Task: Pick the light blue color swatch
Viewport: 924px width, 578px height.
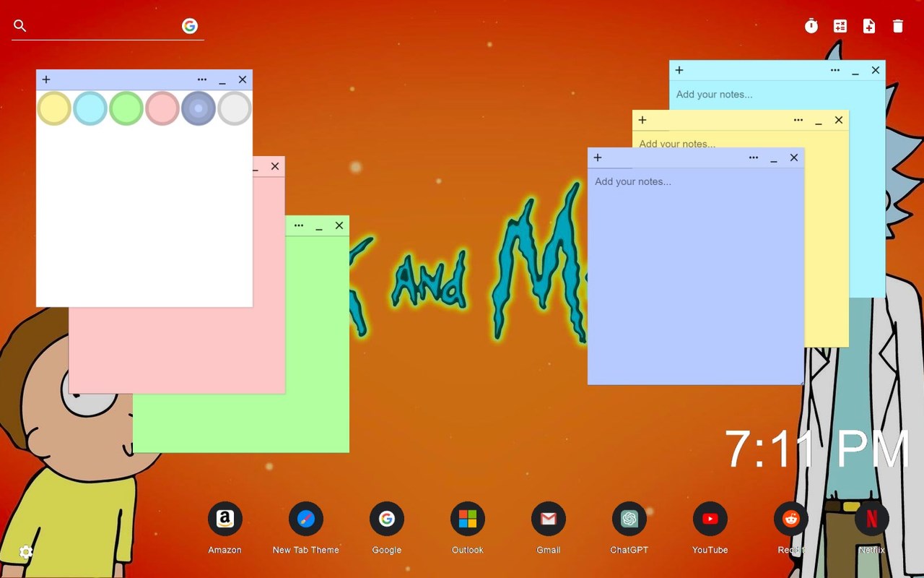Action: [x=90, y=108]
